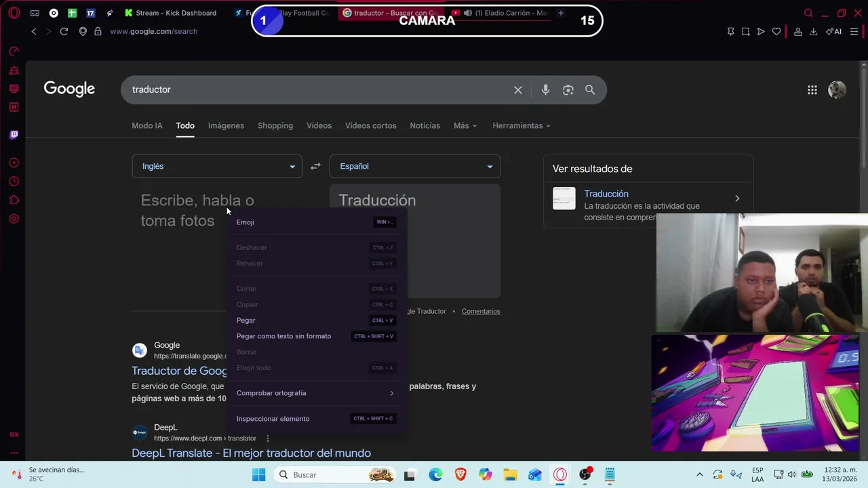Open the Noticias search tab

coord(425,125)
